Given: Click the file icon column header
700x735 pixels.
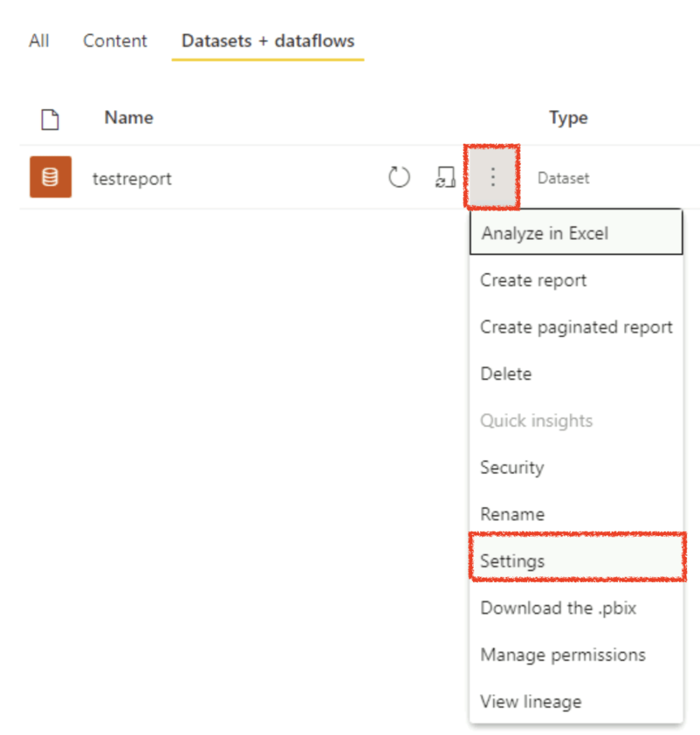Looking at the screenshot, I should coord(50,119).
